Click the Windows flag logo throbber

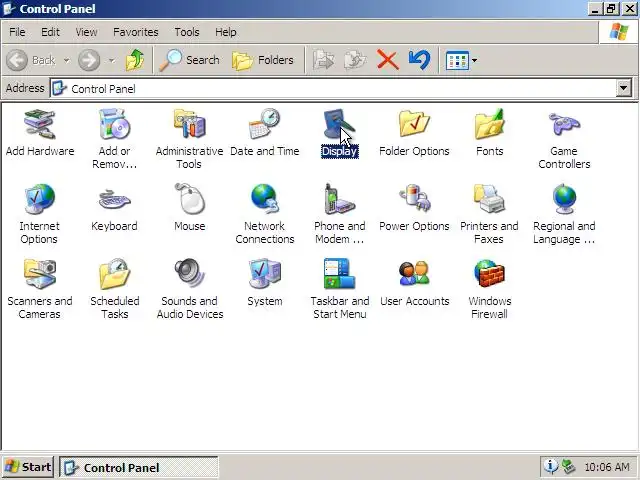point(618,31)
